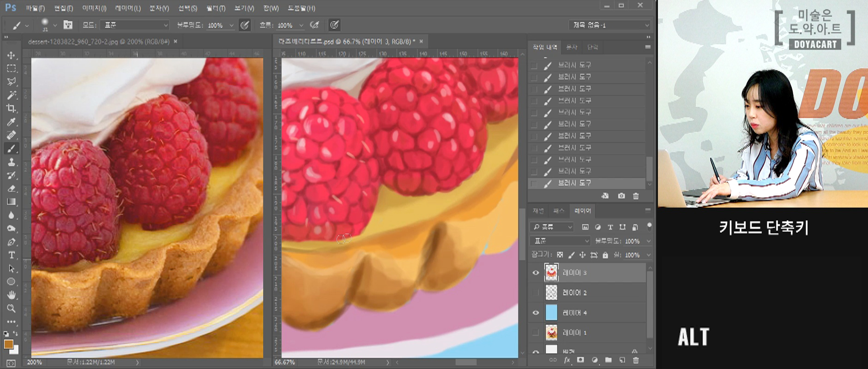868x369 pixels.
Task: Select the Horizontal Type tool
Action: point(11,255)
